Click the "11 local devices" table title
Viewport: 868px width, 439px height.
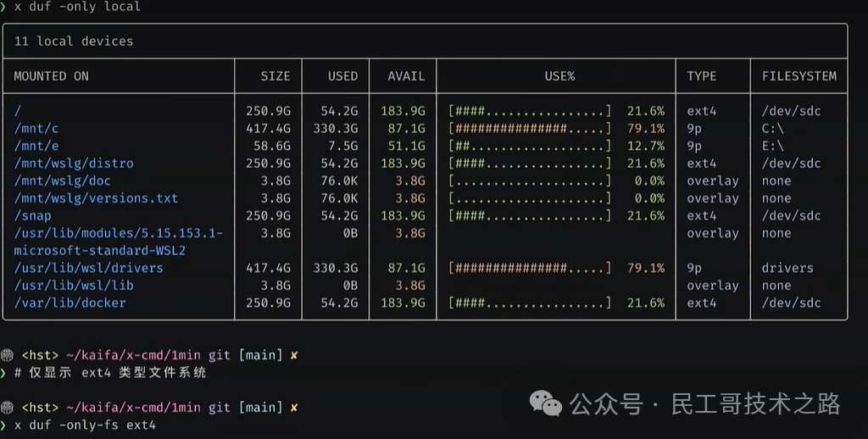coord(74,41)
